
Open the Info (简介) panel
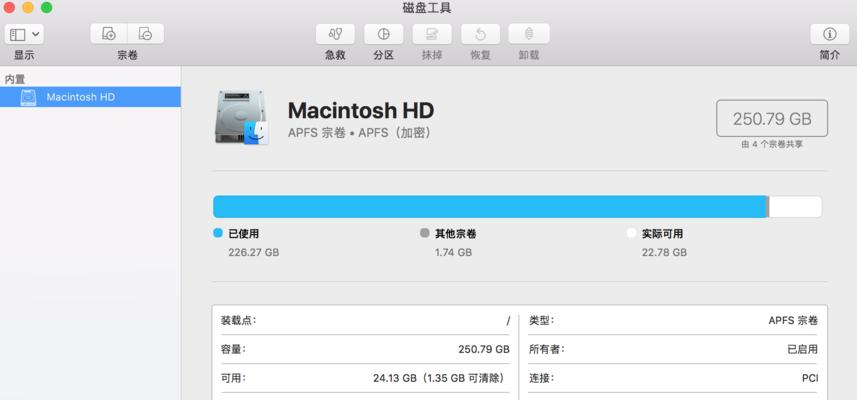click(x=830, y=34)
